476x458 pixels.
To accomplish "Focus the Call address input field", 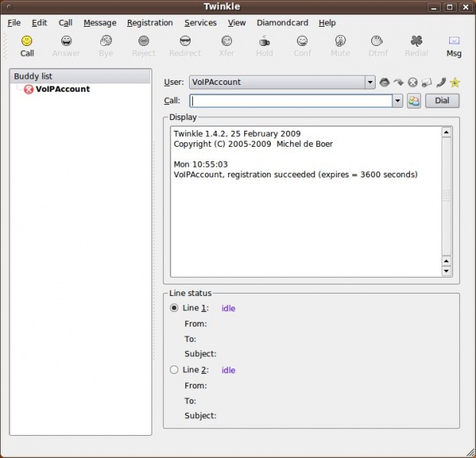I will click(x=290, y=101).
